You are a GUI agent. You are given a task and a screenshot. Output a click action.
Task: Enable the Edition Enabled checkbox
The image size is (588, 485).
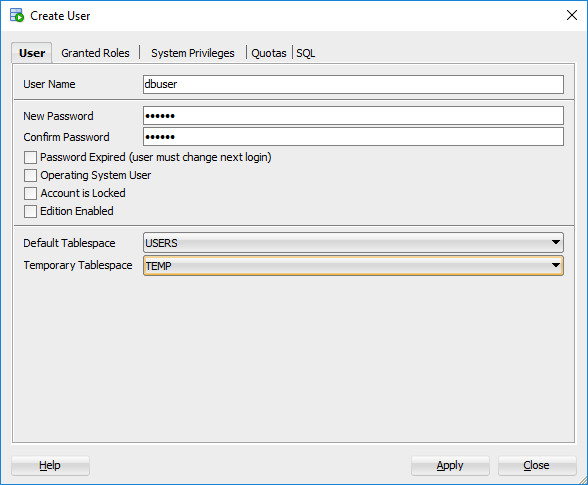click(x=30, y=211)
